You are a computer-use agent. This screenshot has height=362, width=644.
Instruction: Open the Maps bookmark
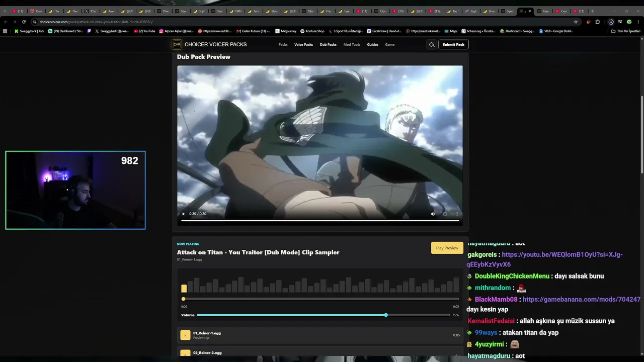[451, 31]
